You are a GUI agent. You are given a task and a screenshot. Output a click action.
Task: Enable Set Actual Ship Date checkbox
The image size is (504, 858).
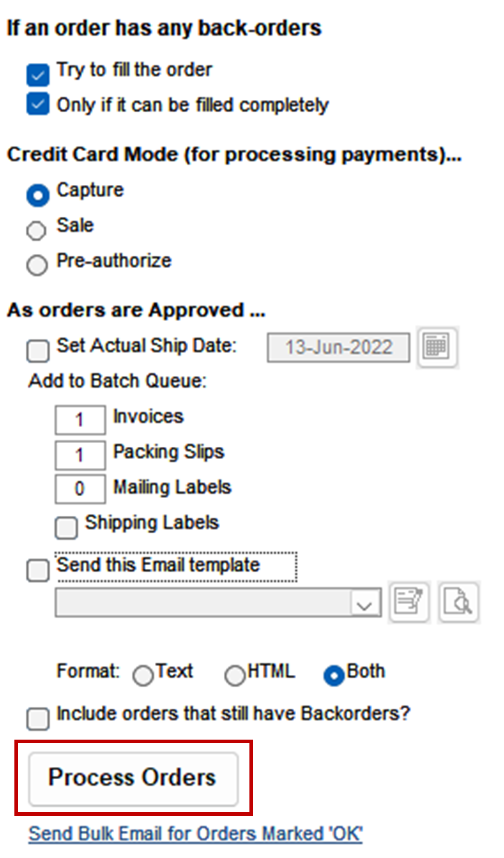tap(38, 351)
